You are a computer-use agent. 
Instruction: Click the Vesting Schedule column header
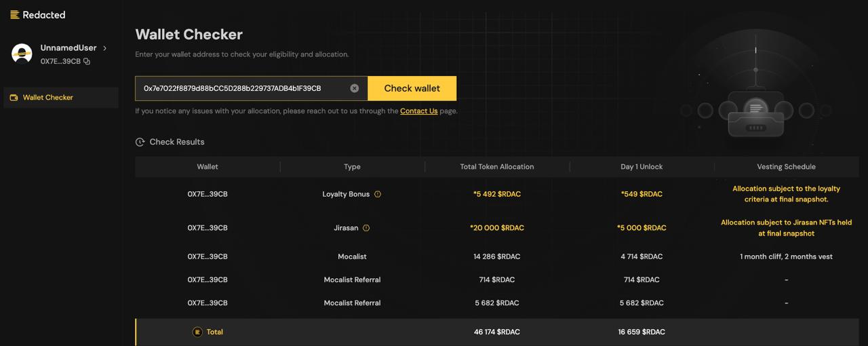(787, 167)
